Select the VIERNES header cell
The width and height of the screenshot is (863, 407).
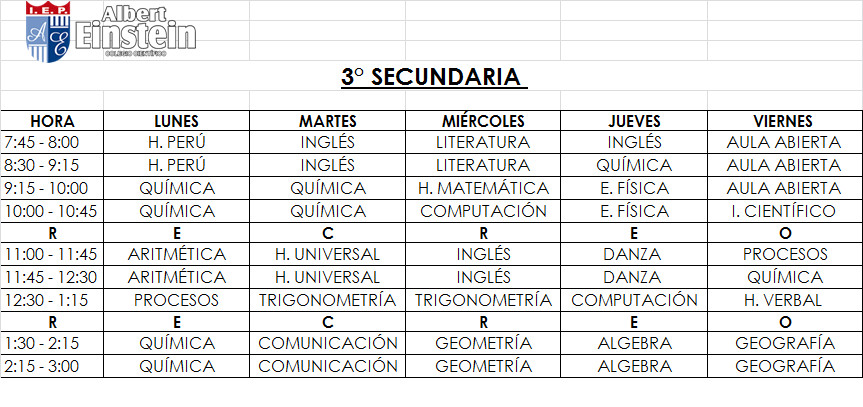coord(784,121)
